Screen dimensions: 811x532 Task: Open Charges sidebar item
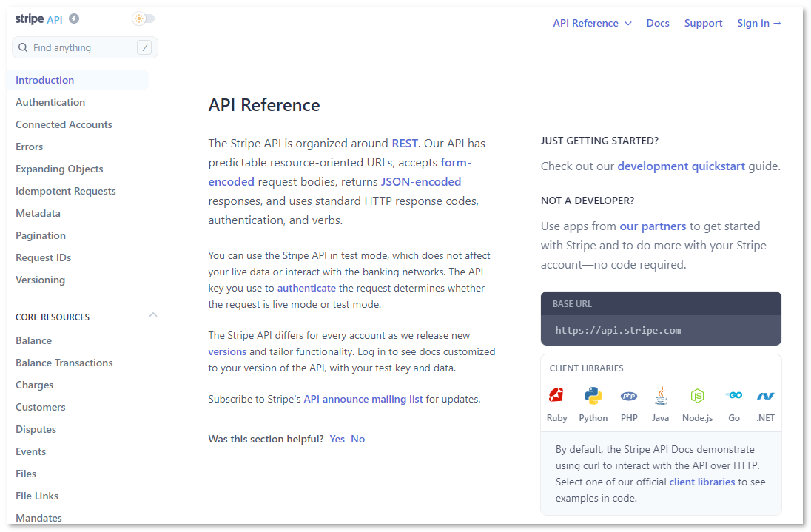[34, 385]
